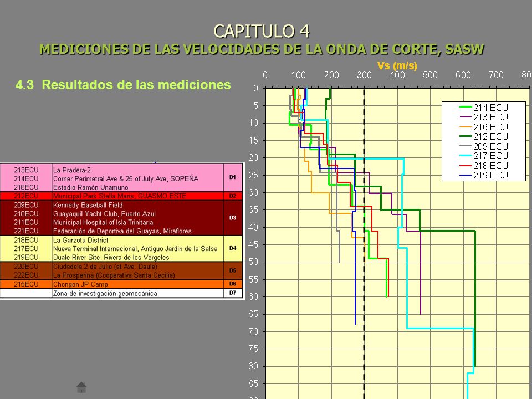Image resolution: width=532 pixels, height=399 pixels.
Task: Click the 500 velocity axis label
Action: tap(430, 75)
